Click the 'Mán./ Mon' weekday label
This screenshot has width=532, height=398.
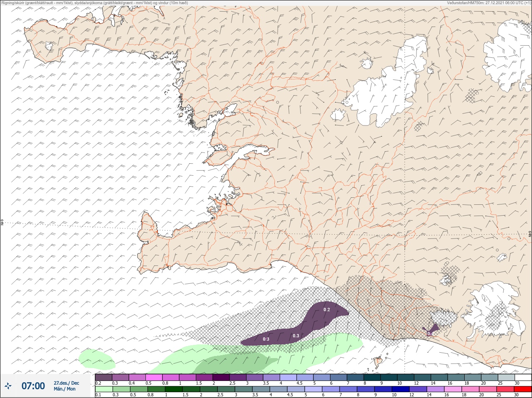point(65,389)
